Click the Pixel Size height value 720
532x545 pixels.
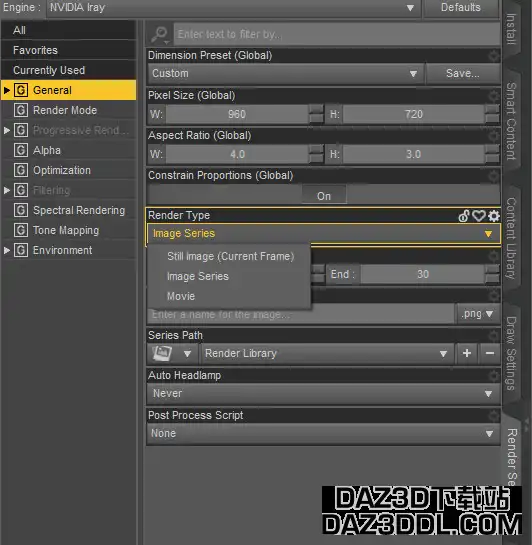pyautogui.click(x=414, y=114)
